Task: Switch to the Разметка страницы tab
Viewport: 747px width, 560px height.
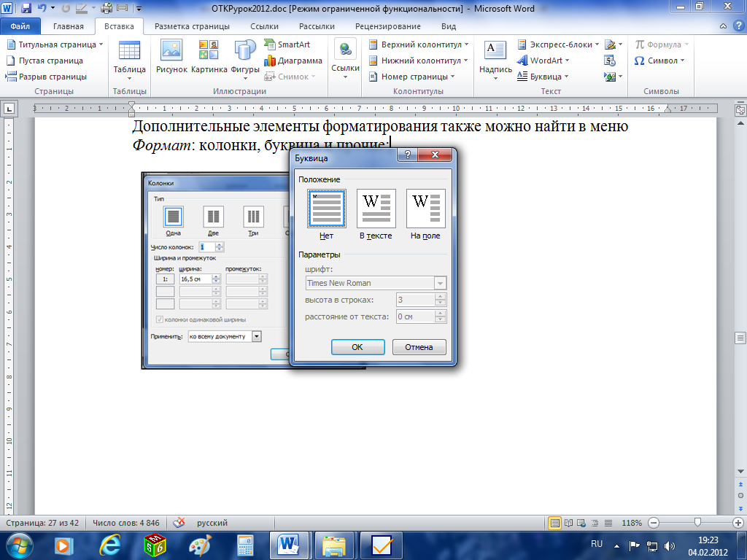Action: click(192, 26)
